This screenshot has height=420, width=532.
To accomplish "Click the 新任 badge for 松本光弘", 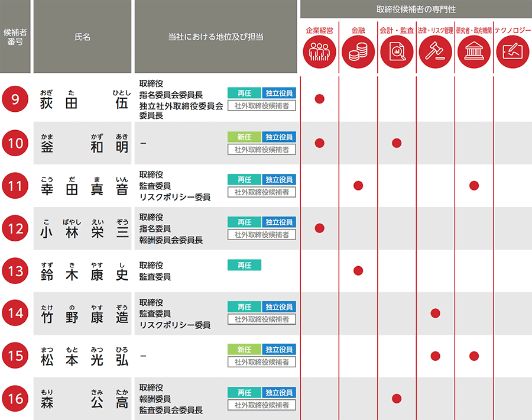I will coord(244,350).
